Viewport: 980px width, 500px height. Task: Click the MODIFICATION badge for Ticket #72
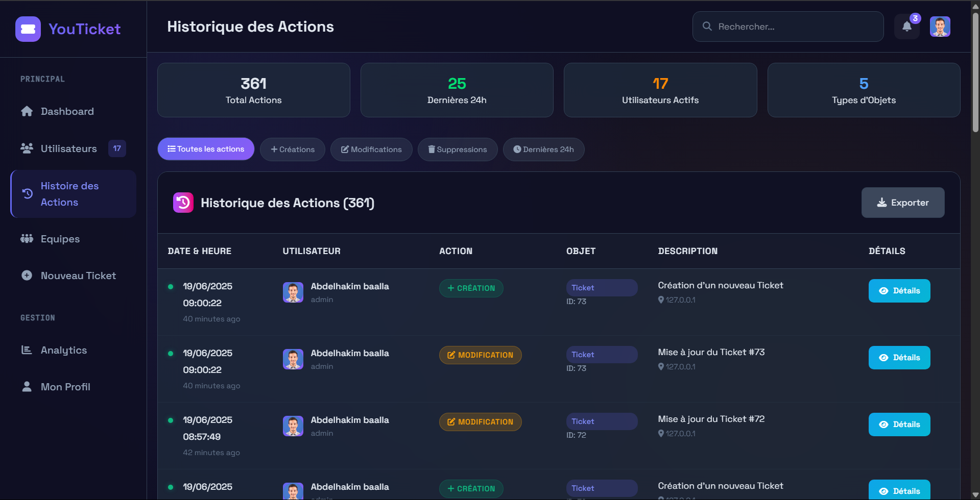click(x=481, y=422)
